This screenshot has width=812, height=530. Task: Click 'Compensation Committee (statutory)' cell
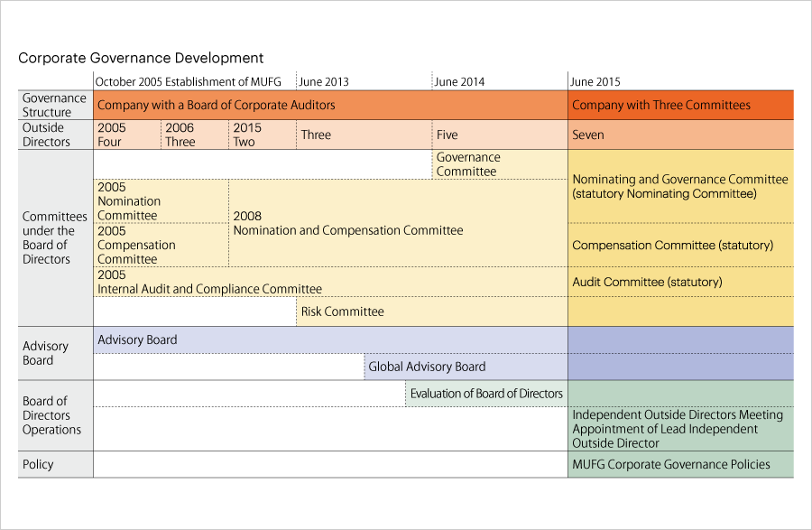(680, 245)
